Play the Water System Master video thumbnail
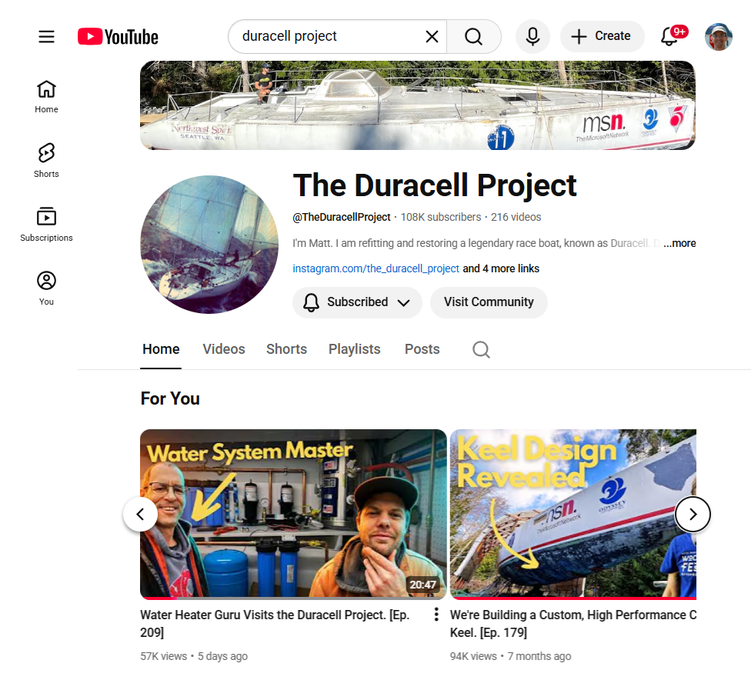The image size is (751, 700). point(293,514)
